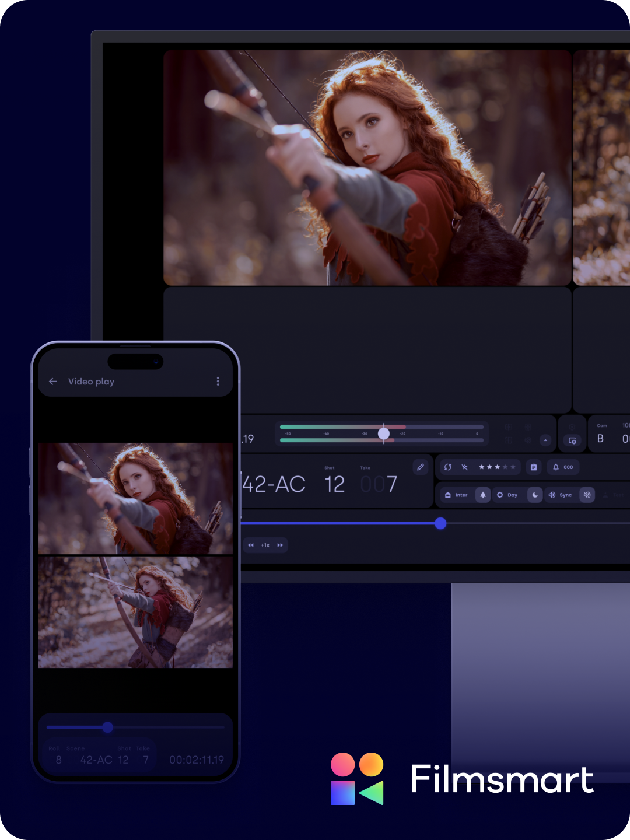Click the fast-forward double-arrow icon

tap(280, 545)
